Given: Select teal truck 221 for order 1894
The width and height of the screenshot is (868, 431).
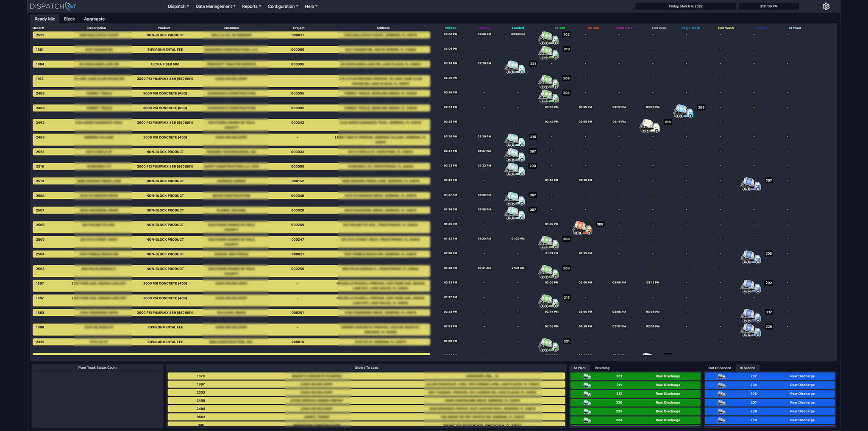Looking at the screenshot, I should (x=515, y=67).
